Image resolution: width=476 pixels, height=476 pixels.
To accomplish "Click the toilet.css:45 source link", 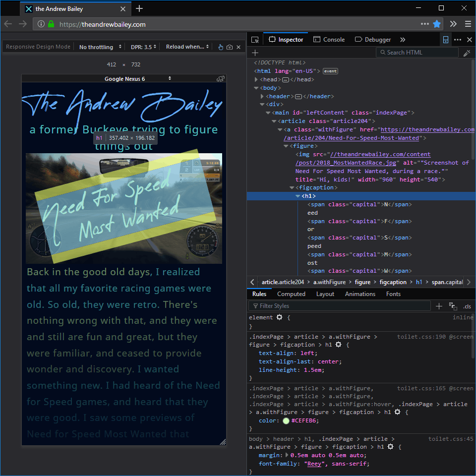I will [x=451, y=439].
